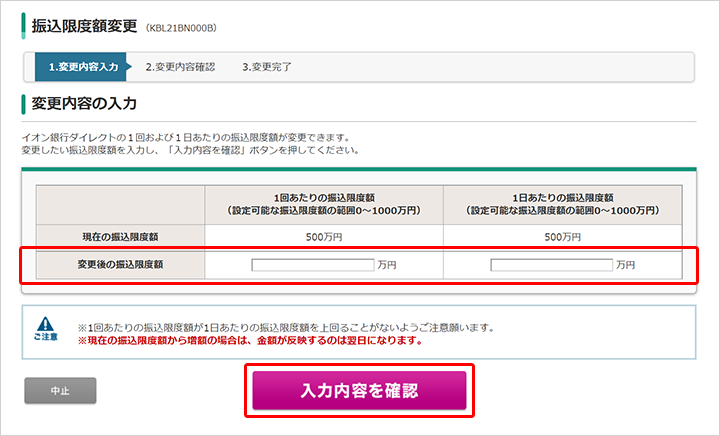This screenshot has height=436, width=720.
Task: Select step 2.変更内容確認 in progress bar
Action: click(180, 67)
